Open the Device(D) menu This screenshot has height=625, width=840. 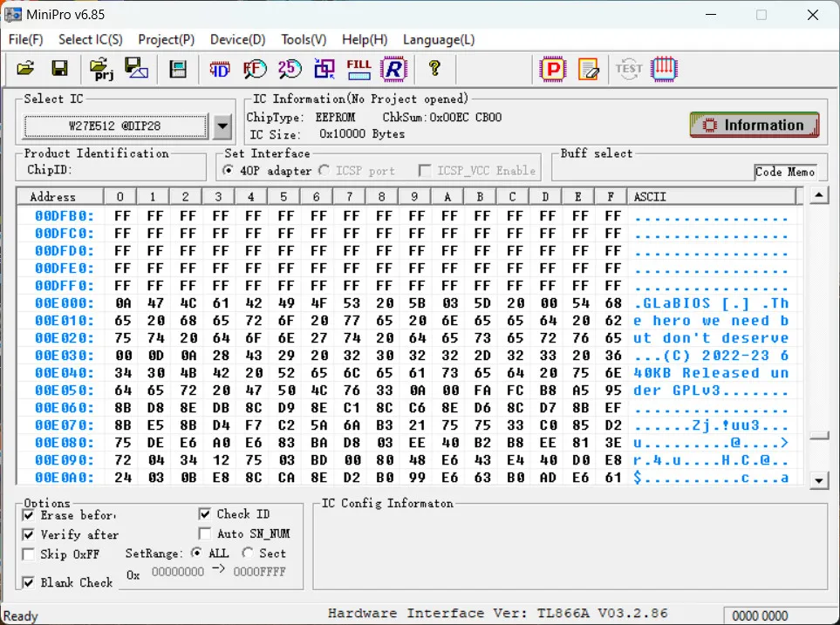237,39
